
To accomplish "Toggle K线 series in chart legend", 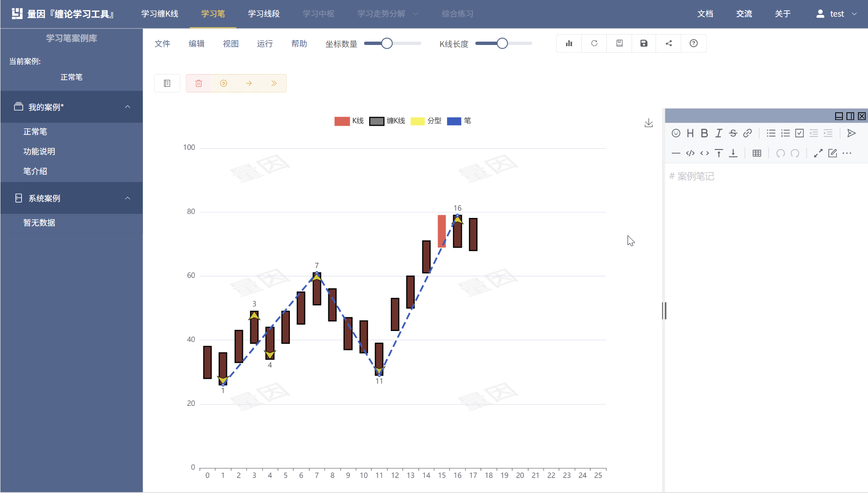I will pyautogui.click(x=349, y=121).
